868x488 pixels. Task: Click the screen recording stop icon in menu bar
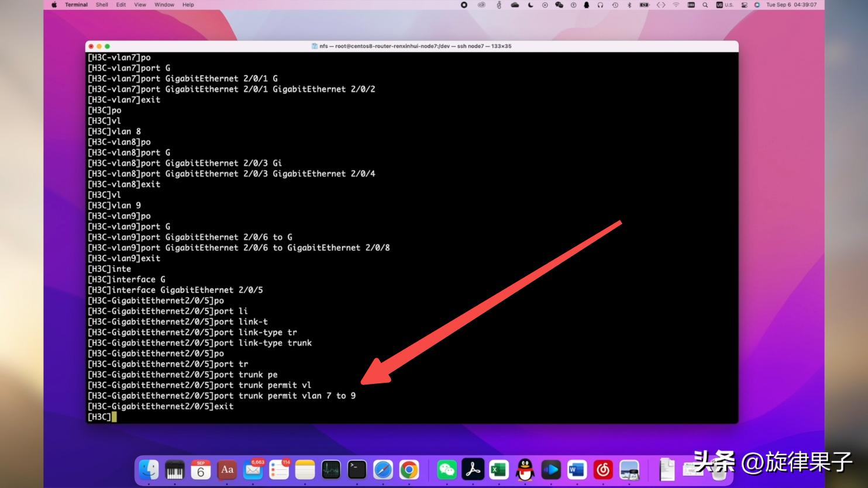[x=464, y=5]
